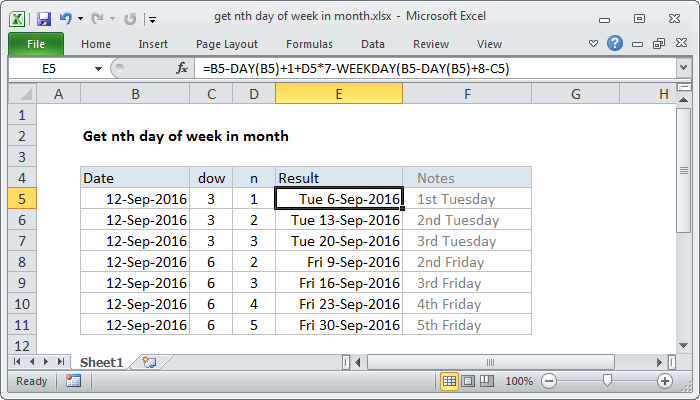Click vertical scrollbar down arrow

[683, 345]
